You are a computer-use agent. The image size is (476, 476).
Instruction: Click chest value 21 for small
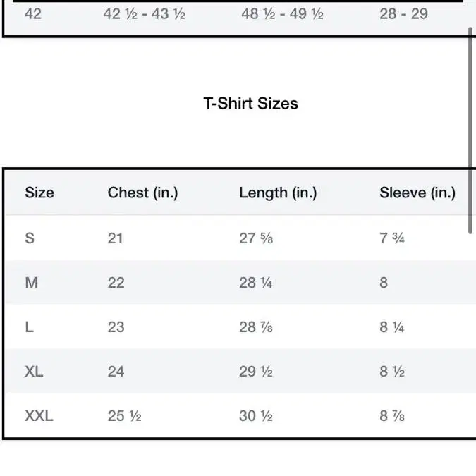pos(115,238)
